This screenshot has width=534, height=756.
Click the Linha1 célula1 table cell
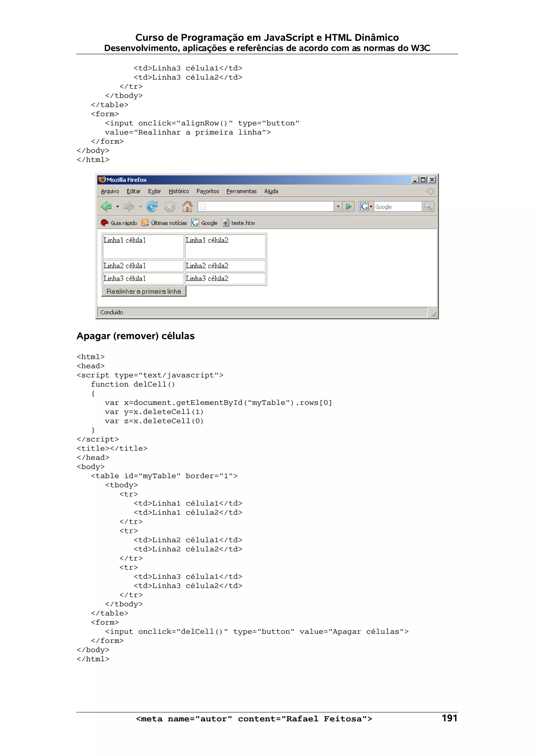pyautogui.click(x=143, y=246)
